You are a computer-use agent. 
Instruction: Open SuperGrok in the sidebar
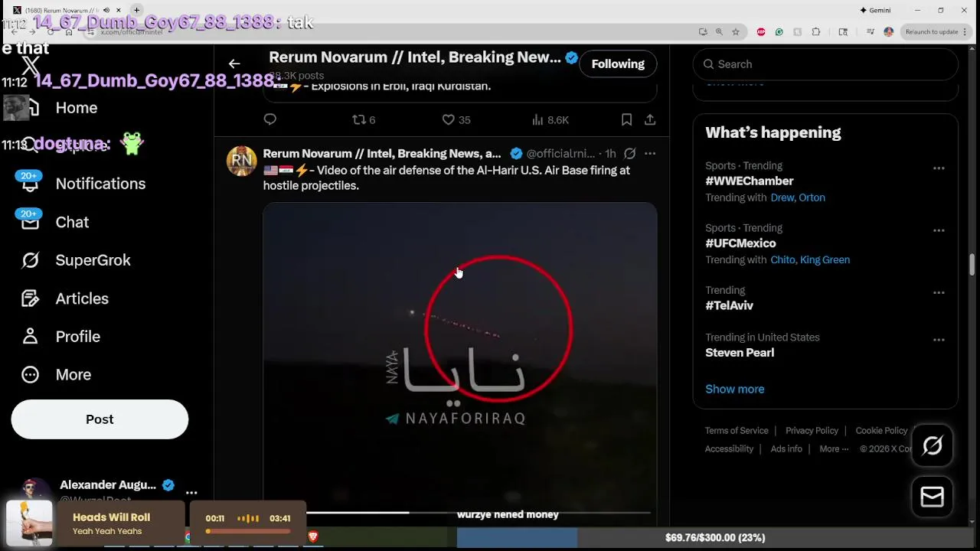93,260
